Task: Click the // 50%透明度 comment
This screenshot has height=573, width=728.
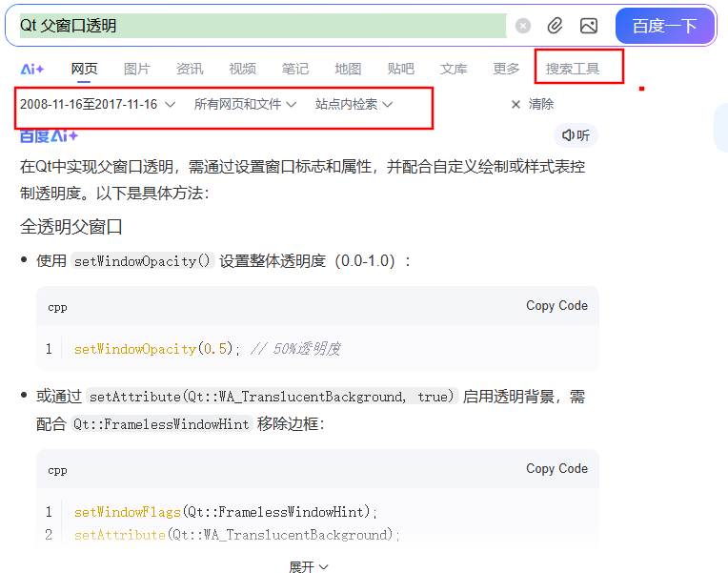Action: 295,349
